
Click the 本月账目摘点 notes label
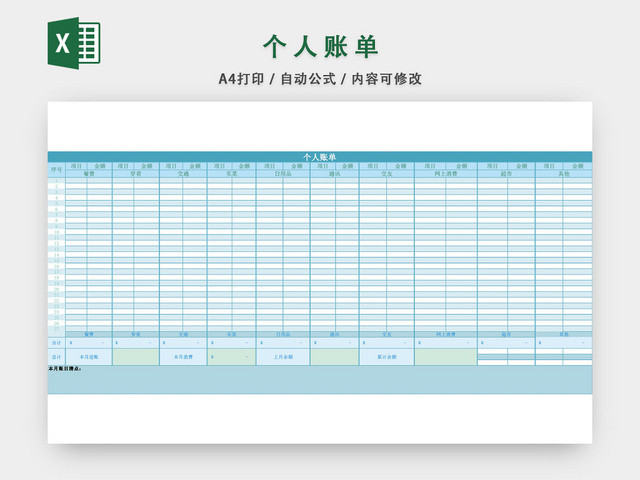pyautogui.click(x=65, y=369)
